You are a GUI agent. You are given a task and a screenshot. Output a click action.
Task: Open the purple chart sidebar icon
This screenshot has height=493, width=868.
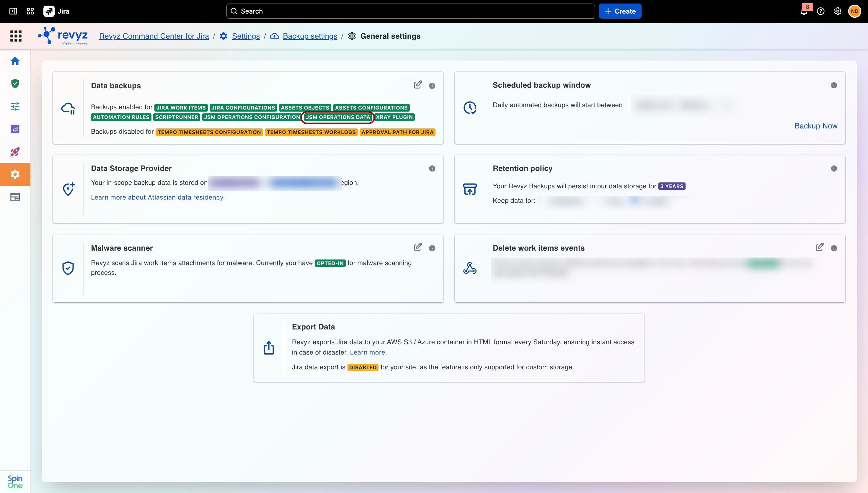(15, 129)
